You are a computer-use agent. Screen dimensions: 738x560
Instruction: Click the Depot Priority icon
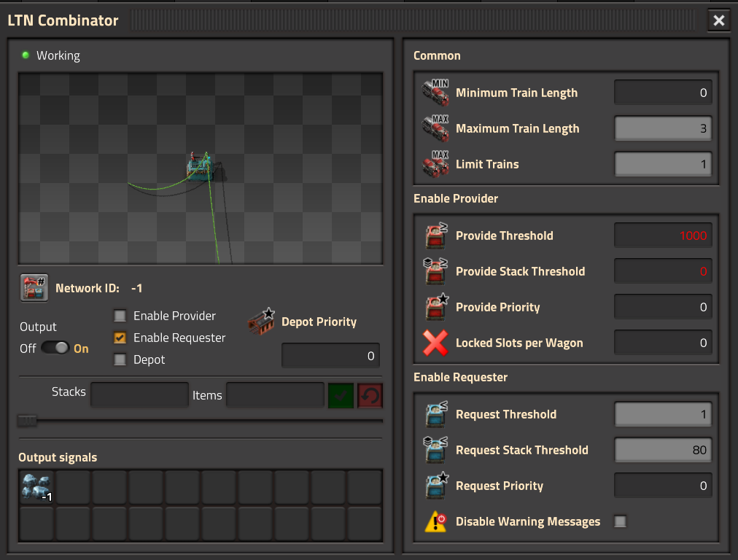coord(261,322)
